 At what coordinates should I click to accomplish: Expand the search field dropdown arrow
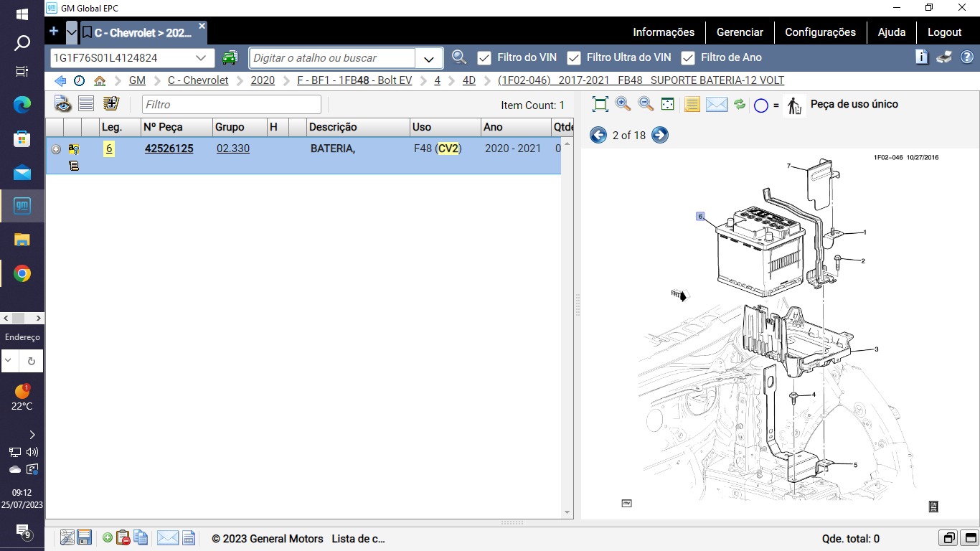point(429,58)
